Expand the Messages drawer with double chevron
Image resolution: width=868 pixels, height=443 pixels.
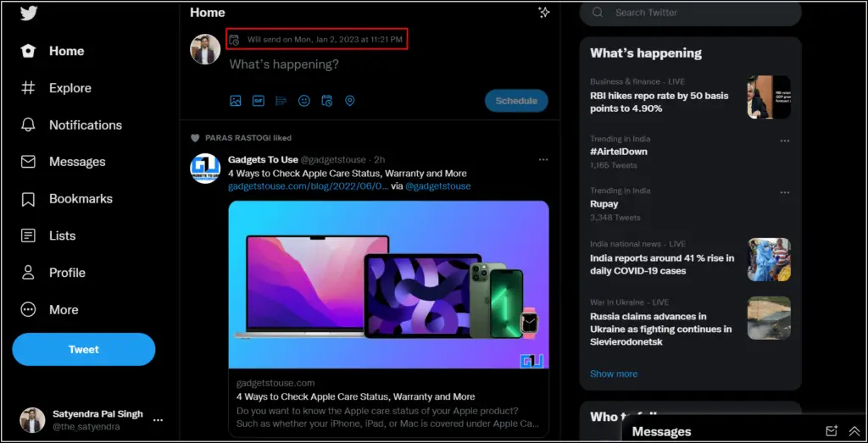tap(854, 431)
